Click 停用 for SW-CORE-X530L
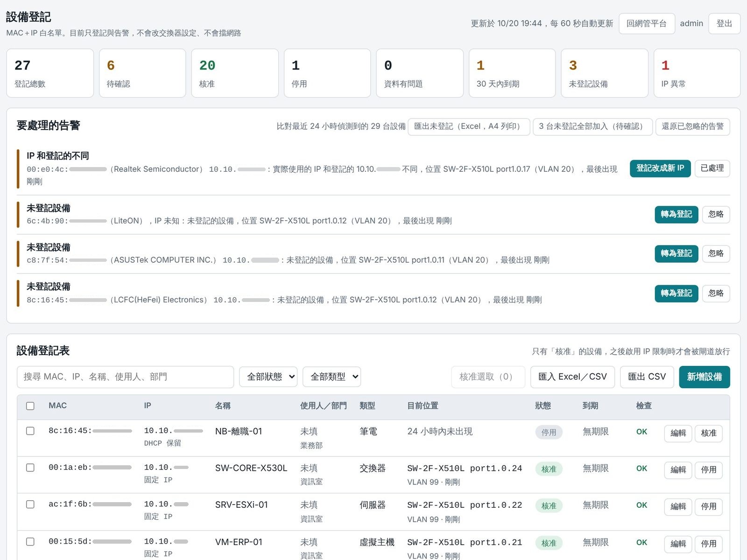Image resolution: width=747 pixels, height=560 pixels. tap(708, 470)
